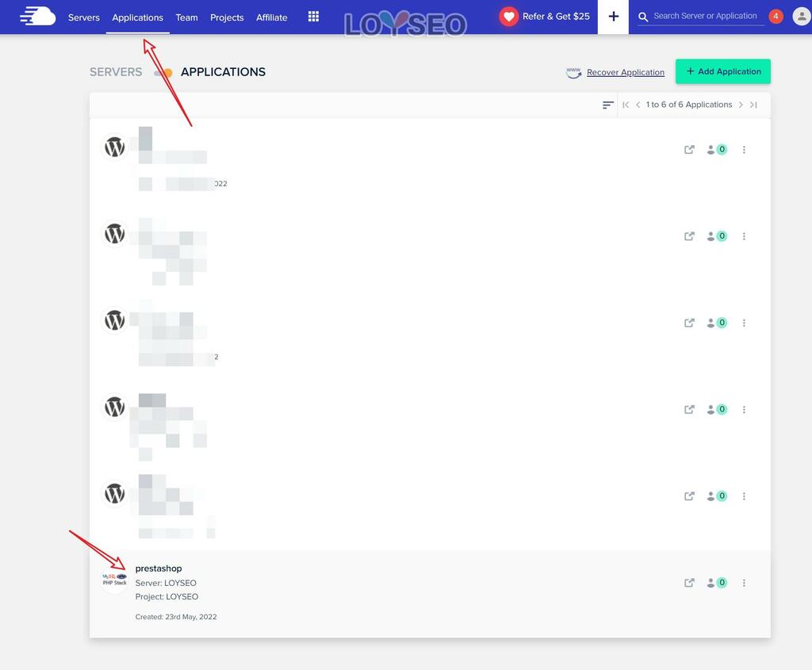Open fourth application's three-dot menu
The width and height of the screenshot is (812, 670).
744,410
